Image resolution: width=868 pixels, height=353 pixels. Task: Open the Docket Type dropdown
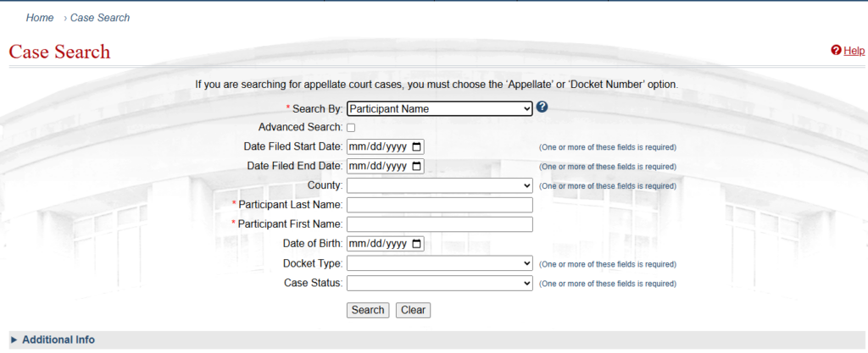439,263
